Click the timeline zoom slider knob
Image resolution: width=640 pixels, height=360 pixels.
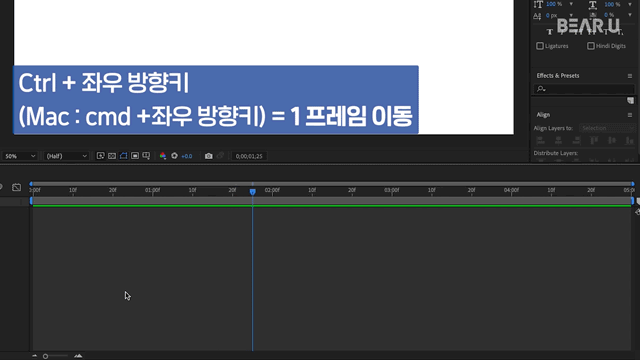[x=45, y=356]
